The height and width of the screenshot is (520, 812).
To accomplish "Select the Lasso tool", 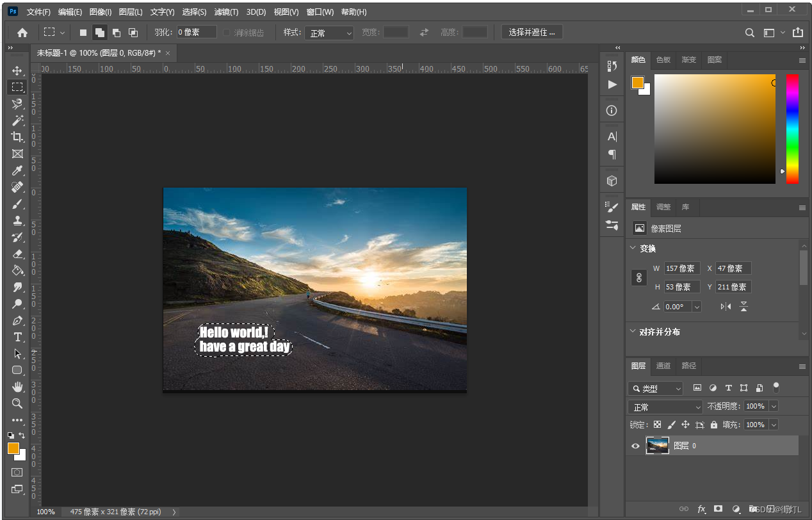I will (x=17, y=104).
